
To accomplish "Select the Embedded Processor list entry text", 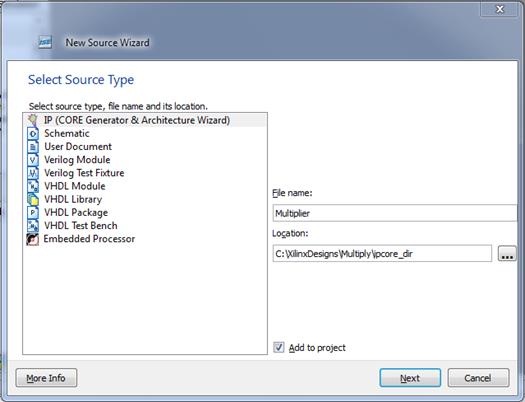I will 89,239.
